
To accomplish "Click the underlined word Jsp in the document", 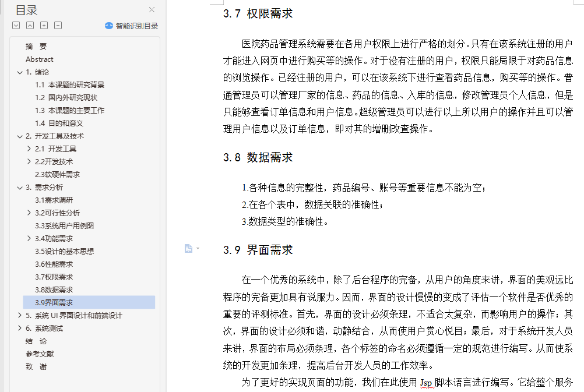I will (426, 383).
